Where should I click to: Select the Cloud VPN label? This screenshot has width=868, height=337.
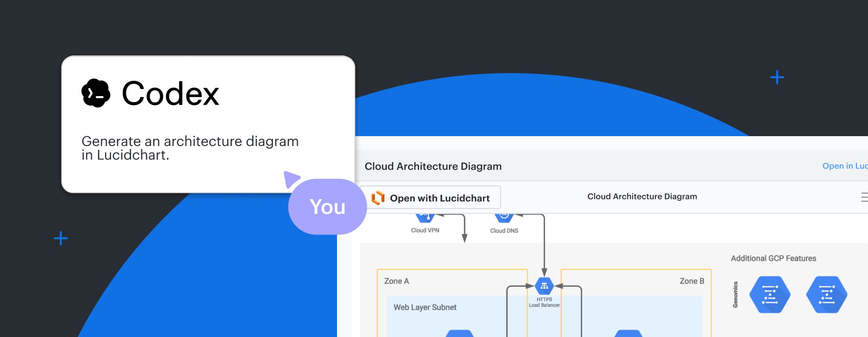click(x=425, y=230)
